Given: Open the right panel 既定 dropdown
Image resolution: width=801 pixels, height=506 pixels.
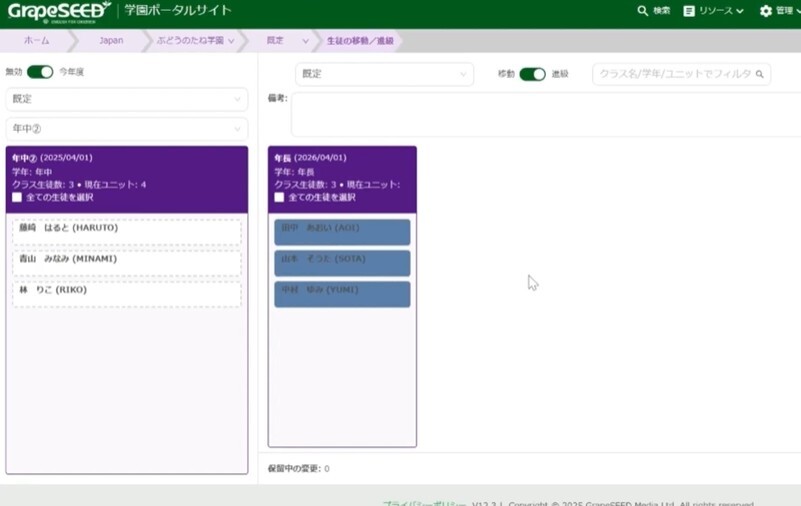Looking at the screenshot, I should (x=384, y=74).
